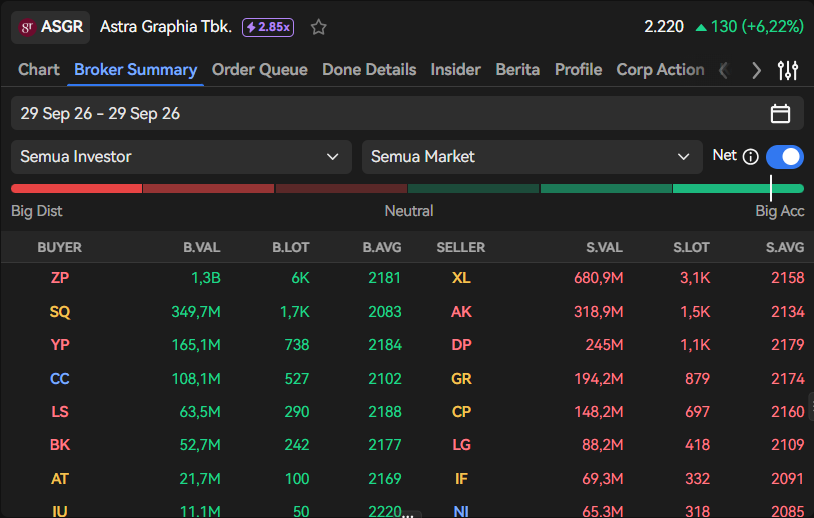
Task: Sort by B.LOT column header
Action: [291, 248]
